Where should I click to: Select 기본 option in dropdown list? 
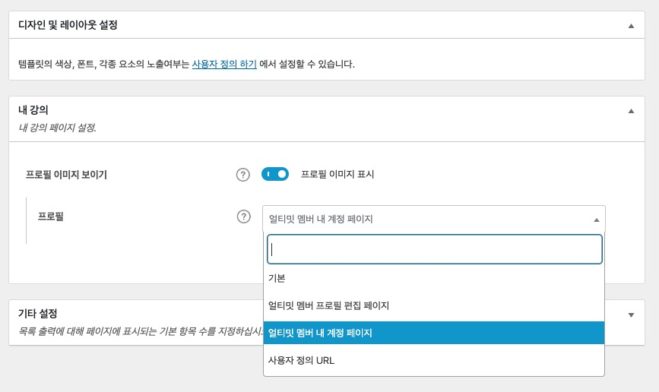(434, 278)
